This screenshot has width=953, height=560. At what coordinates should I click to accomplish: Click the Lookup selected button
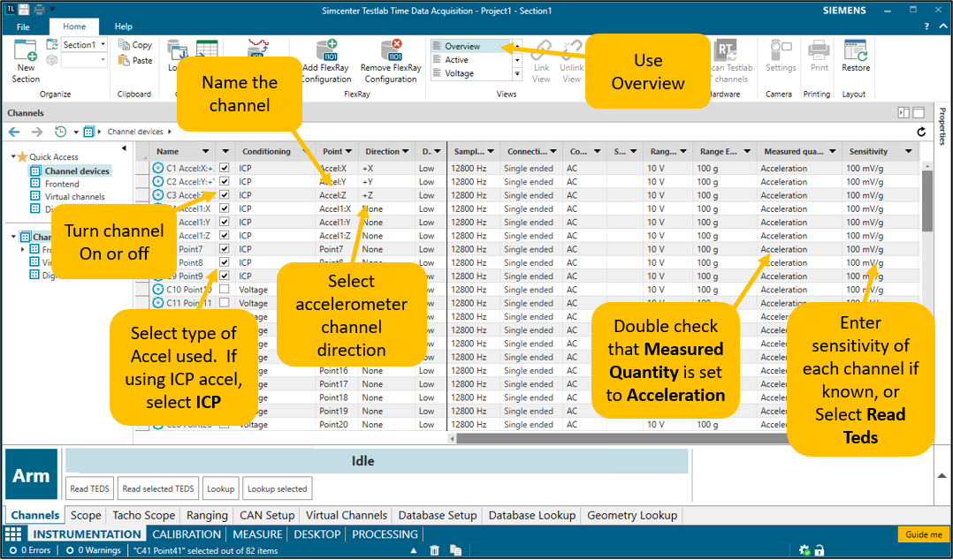coord(278,488)
